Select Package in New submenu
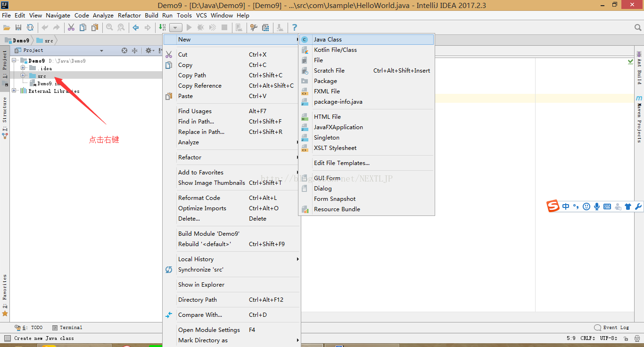The height and width of the screenshot is (347, 644). (x=367, y=81)
